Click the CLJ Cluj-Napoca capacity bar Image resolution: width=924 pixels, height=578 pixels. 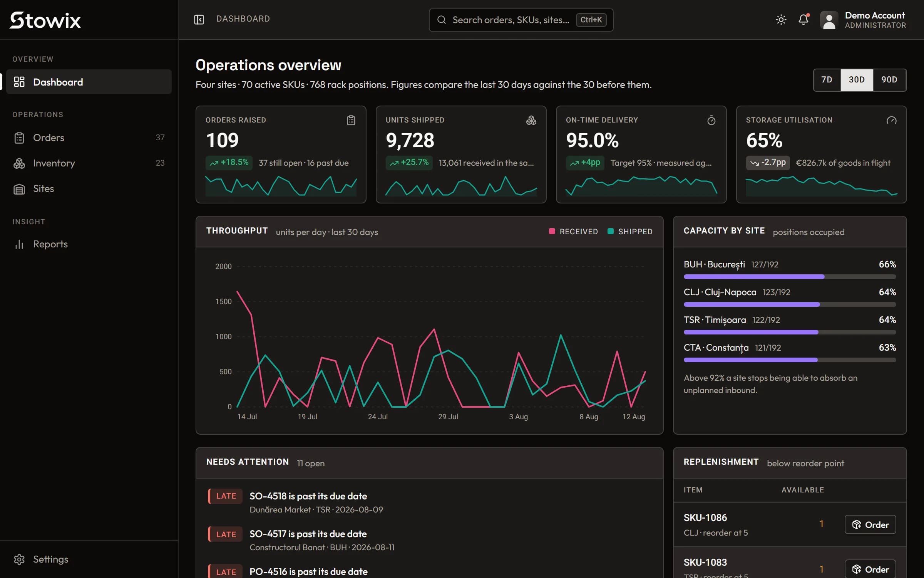click(790, 304)
